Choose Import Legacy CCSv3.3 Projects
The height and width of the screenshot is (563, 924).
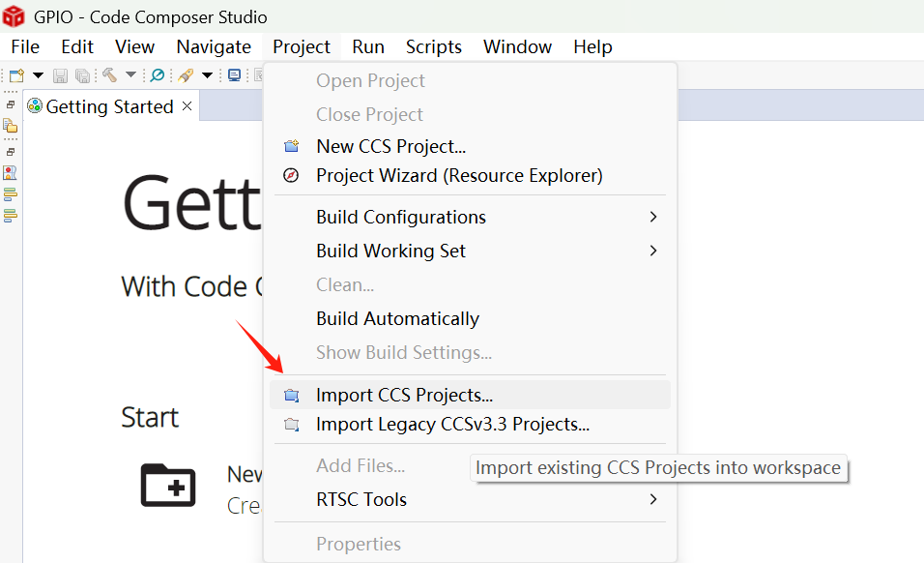[452, 424]
